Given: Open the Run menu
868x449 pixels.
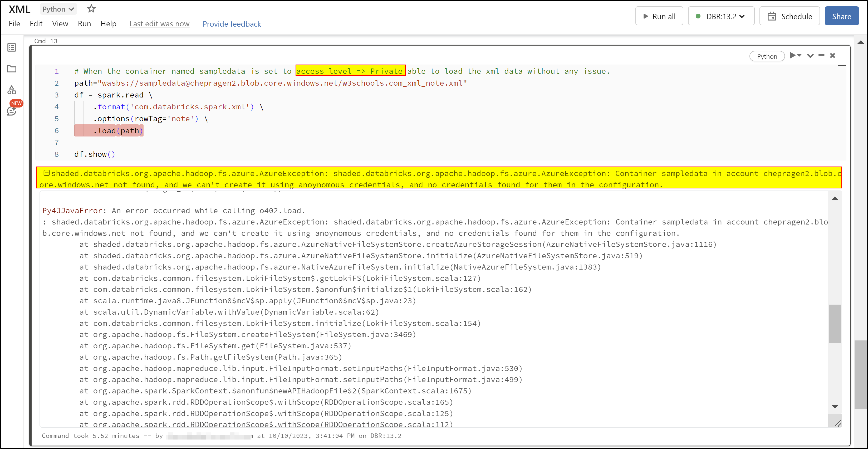Looking at the screenshot, I should (x=84, y=24).
